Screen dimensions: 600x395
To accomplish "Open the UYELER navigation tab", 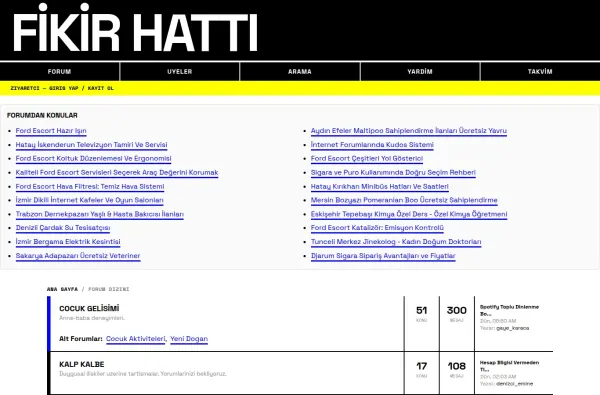I will (x=179, y=72).
